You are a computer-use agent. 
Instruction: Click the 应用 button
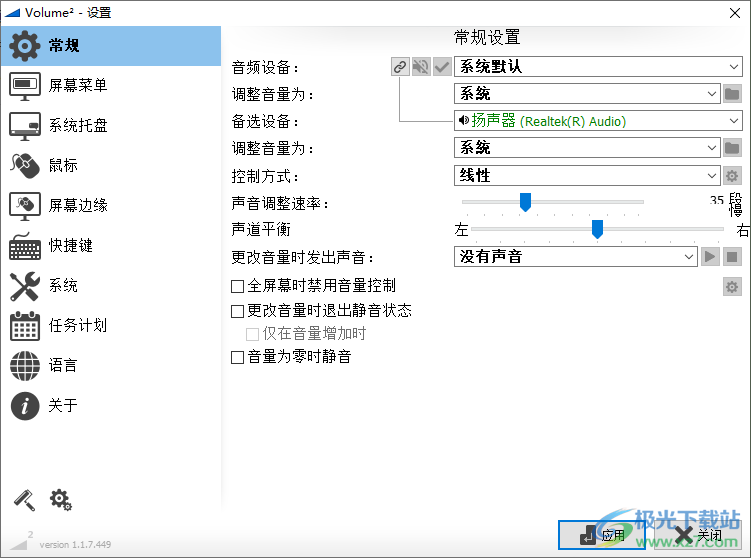click(x=603, y=535)
